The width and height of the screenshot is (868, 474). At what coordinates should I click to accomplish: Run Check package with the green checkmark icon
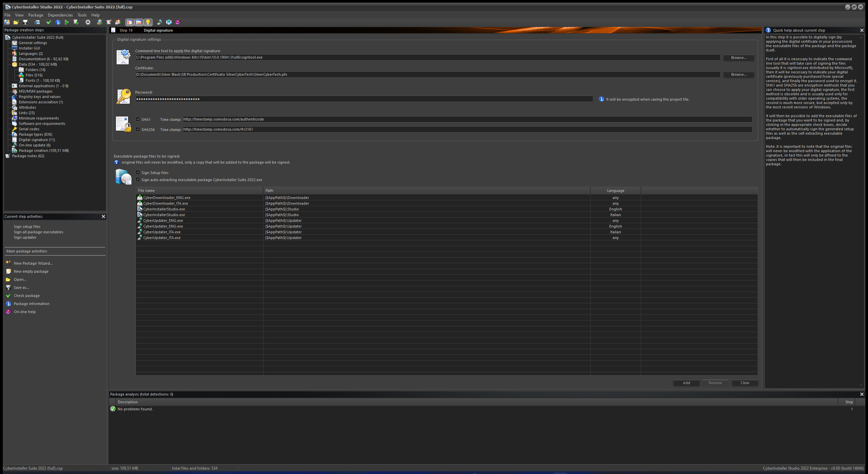point(49,22)
